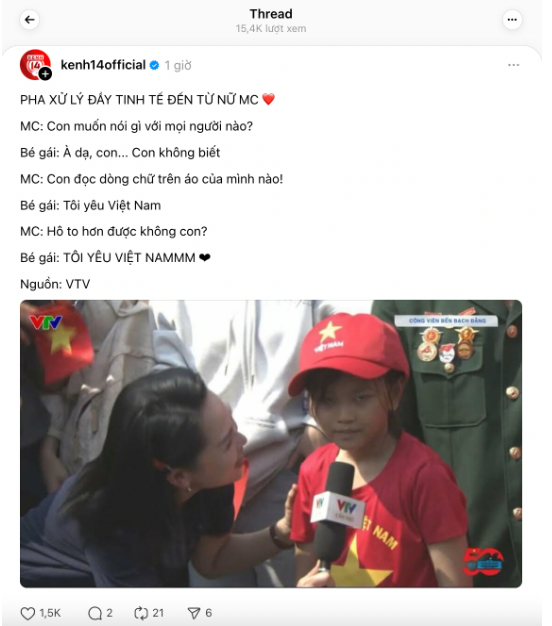Image resolution: width=552 pixels, height=626 pixels.
Task: Open the kenh14official profile avatar
Action: tap(35, 65)
